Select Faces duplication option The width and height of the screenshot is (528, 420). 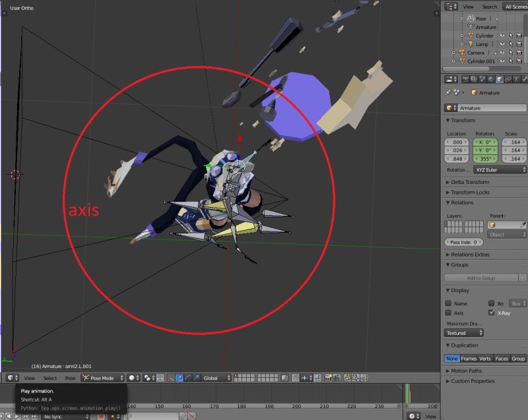pos(502,359)
